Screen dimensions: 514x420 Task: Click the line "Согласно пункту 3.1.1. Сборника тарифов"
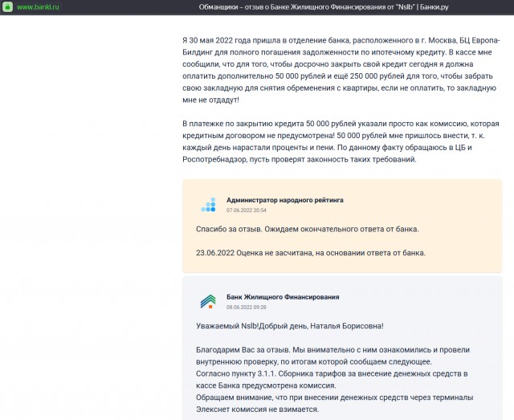pos(332,373)
